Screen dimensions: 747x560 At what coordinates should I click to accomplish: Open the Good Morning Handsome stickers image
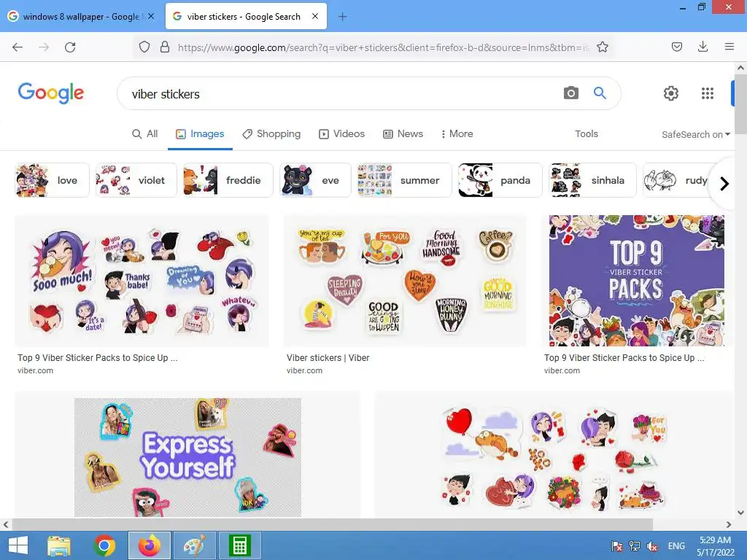tap(405, 281)
